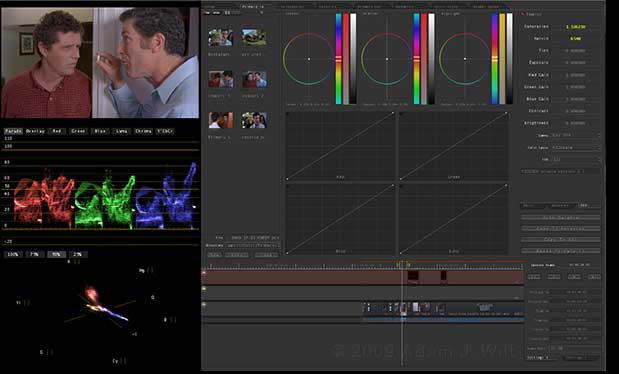Open the second dropdown below Brightness
Viewport: 619px width, 374px height.
(576, 147)
